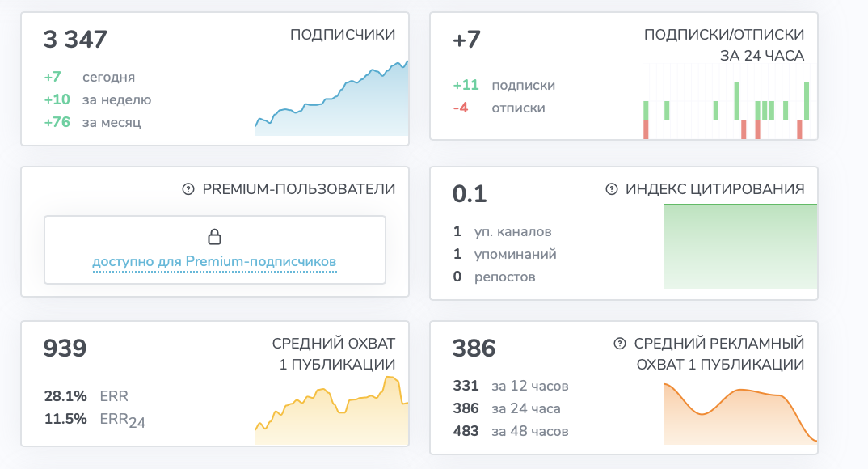
Task: Click the citation index value 0.1
Action: [470, 194]
